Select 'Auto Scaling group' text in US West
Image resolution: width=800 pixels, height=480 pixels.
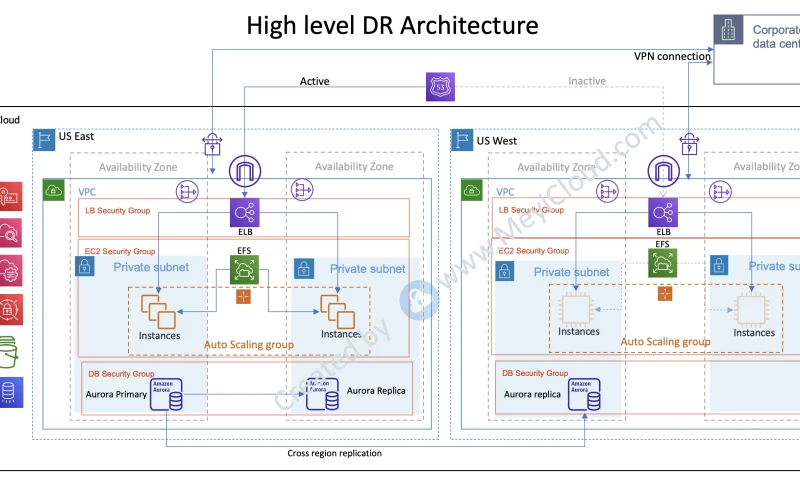[665, 342]
